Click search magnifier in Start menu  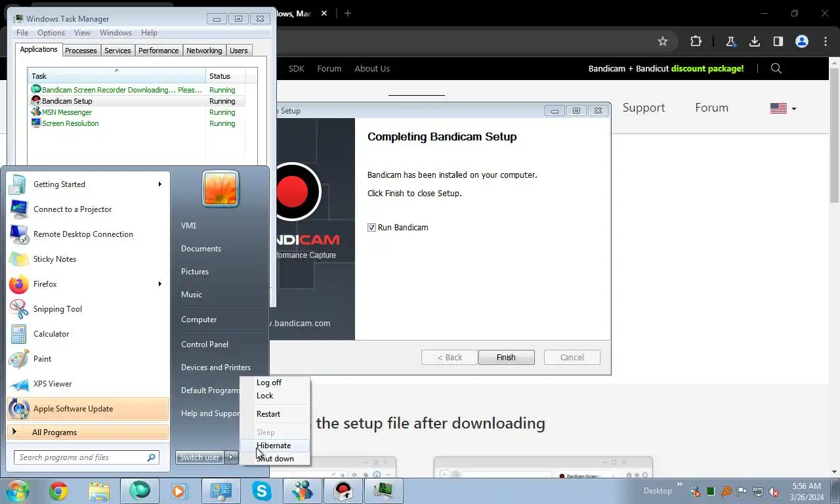[x=151, y=457]
